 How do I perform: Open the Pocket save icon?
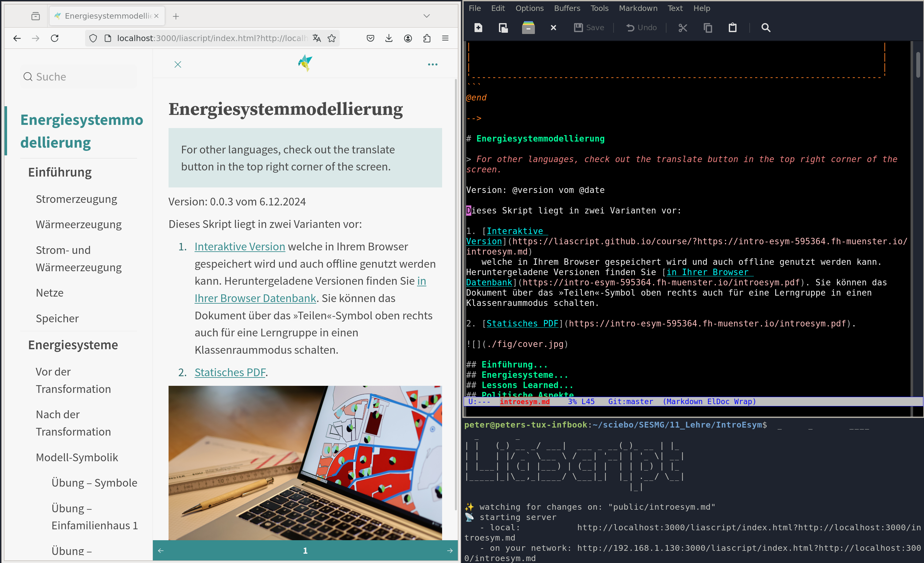click(370, 38)
